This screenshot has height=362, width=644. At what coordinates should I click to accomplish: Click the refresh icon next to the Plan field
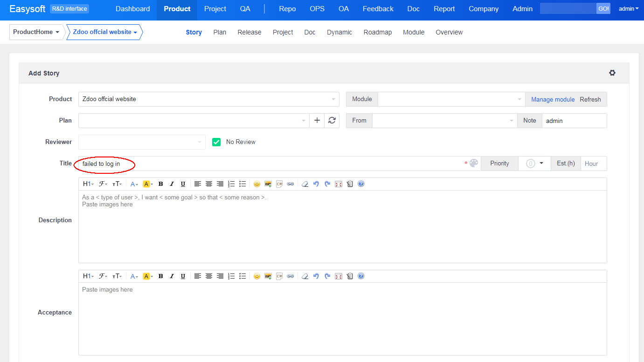[332, 120]
